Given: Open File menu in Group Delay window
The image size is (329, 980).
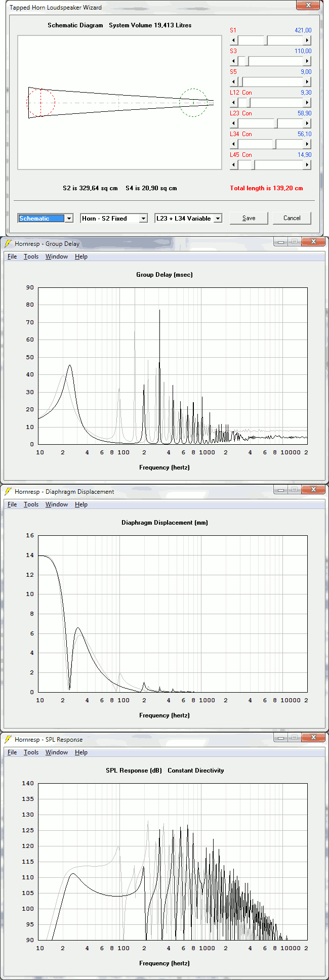Looking at the screenshot, I should 12,257.
